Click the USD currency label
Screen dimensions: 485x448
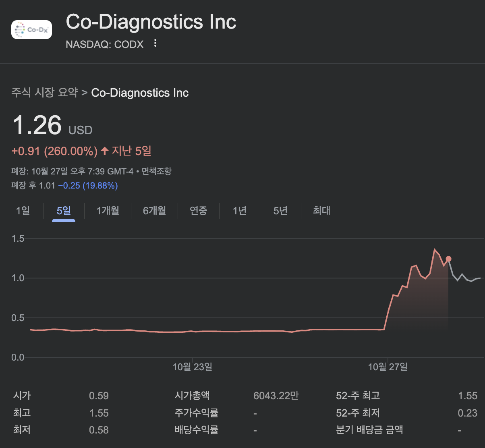tap(81, 130)
